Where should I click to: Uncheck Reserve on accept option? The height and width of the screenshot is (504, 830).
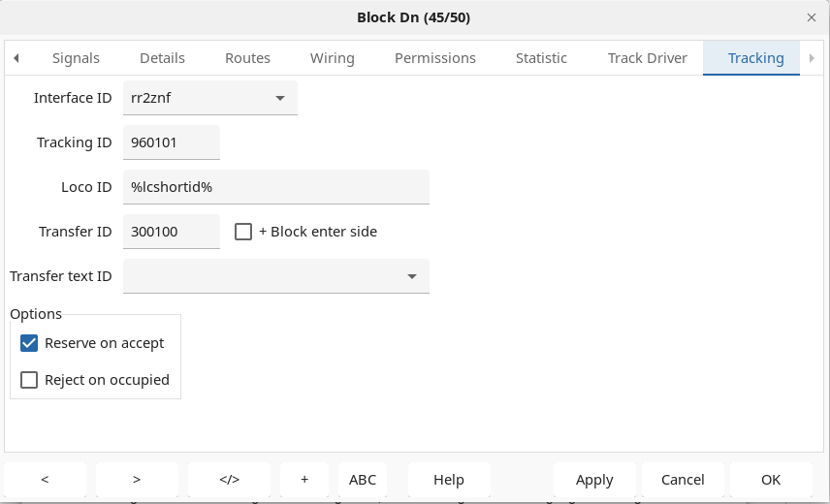[x=29, y=343]
